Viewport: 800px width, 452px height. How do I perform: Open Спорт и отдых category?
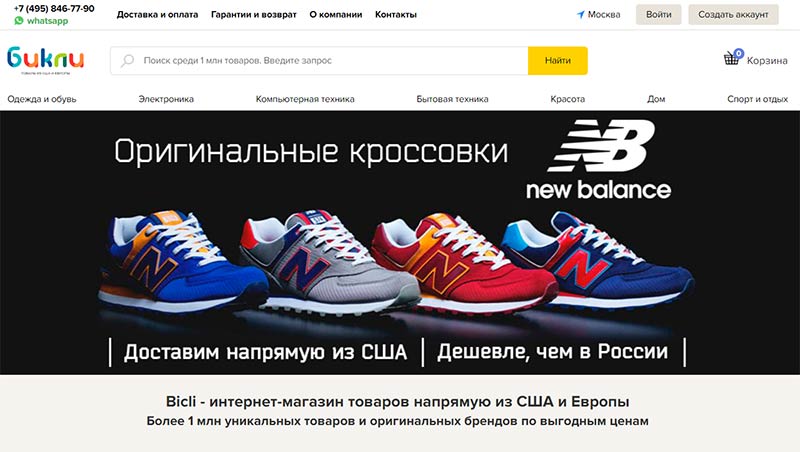tap(758, 99)
